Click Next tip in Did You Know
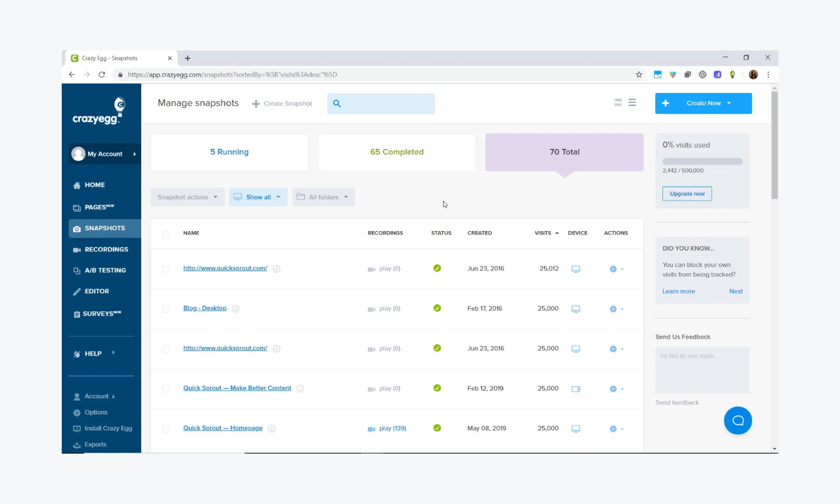This screenshot has width=840, height=504. coord(736,292)
